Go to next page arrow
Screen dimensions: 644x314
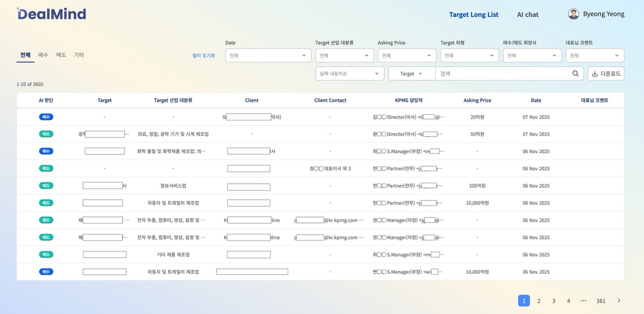coord(619,301)
